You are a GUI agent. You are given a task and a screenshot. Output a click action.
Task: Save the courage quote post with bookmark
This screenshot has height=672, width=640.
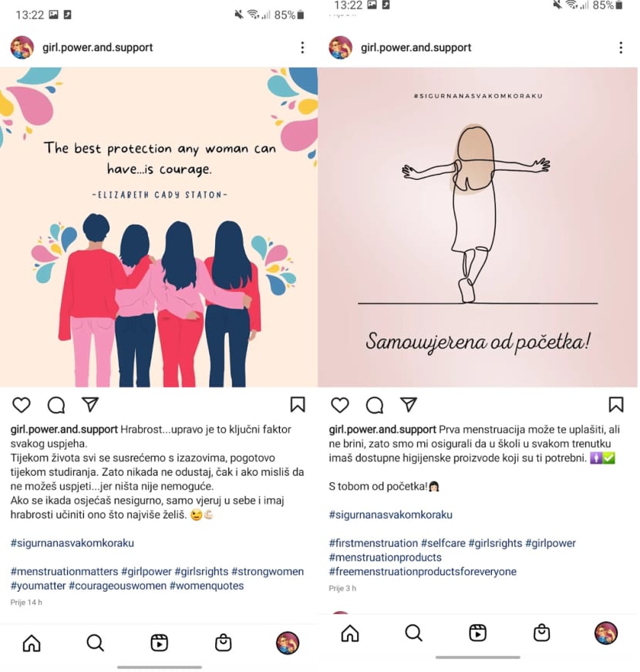coord(298,404)
